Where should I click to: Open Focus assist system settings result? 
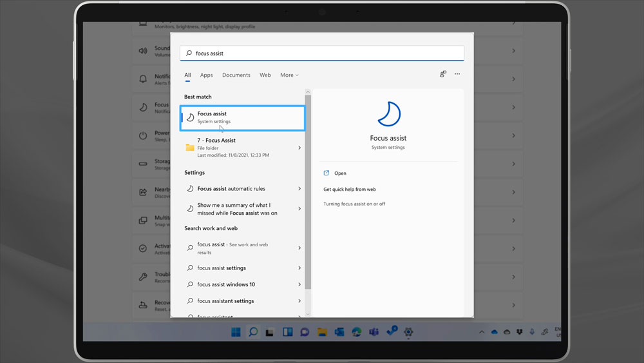pos(241,118)
